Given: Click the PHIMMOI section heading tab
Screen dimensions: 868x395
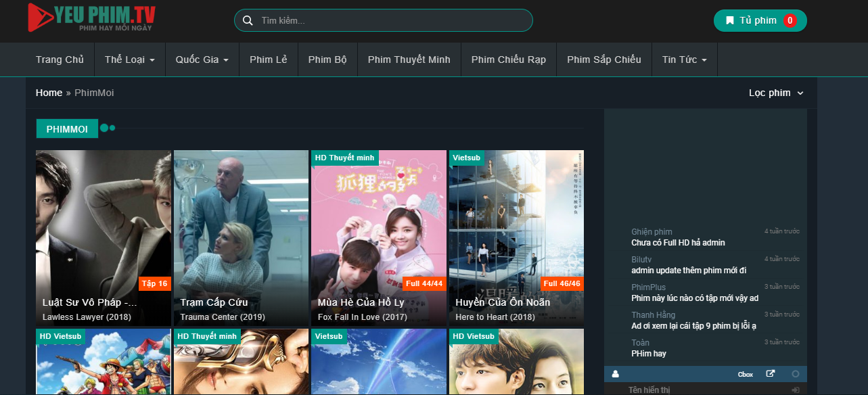Looking at the screenshot, I should click(x=67, y=129).
